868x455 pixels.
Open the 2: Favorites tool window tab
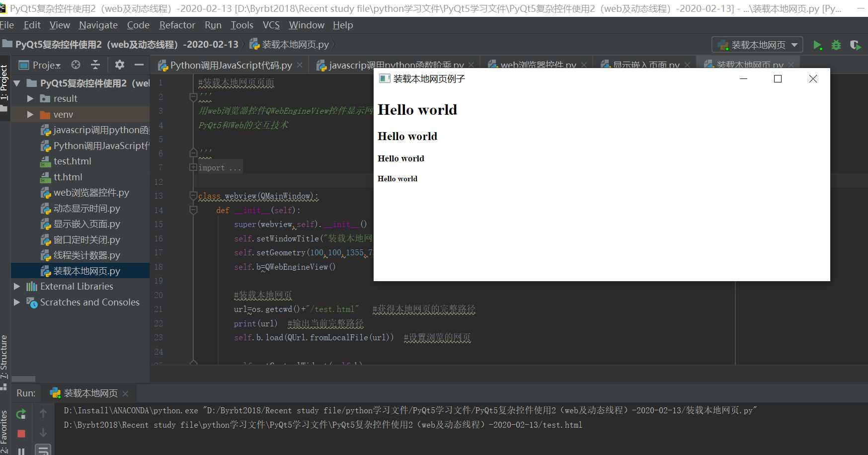(4, 432)
